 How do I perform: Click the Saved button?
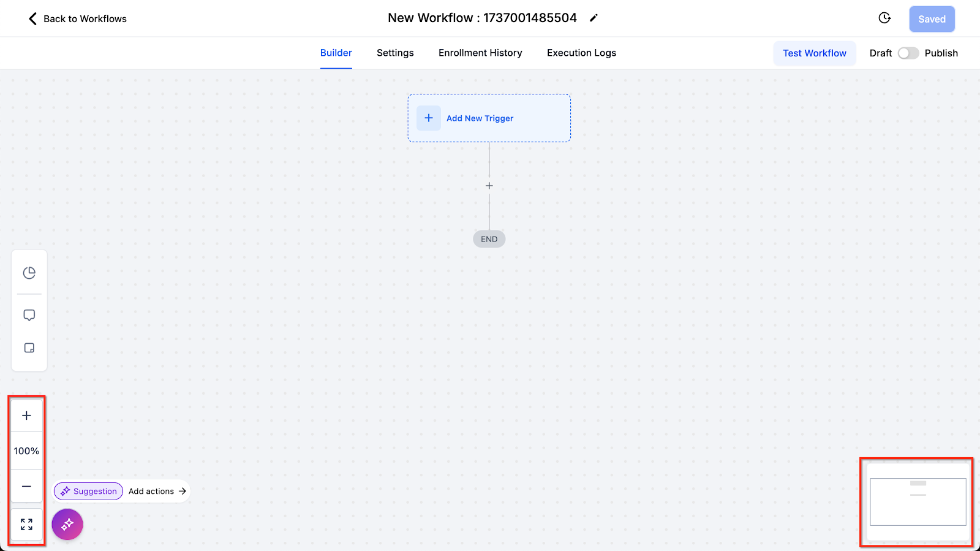(932, 19)
